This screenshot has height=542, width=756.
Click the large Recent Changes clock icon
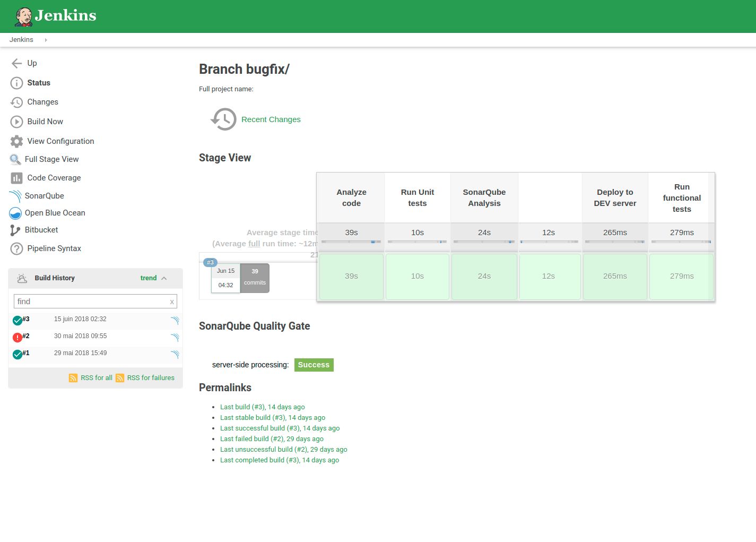(223, 119)
